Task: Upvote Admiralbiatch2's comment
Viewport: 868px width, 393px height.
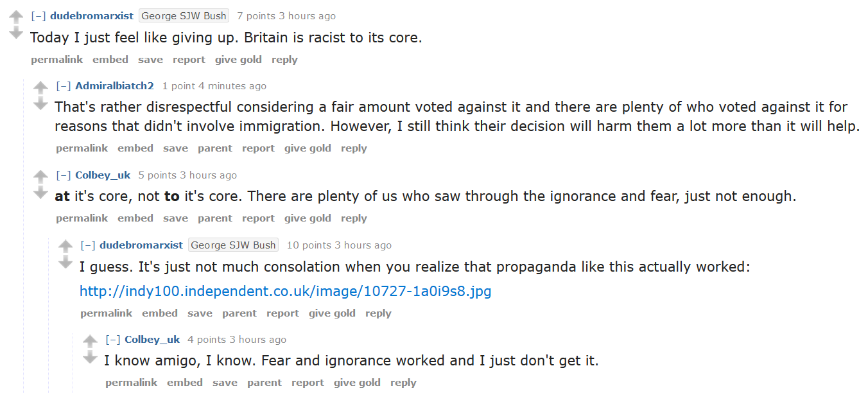Action: [x=40, y=87]
